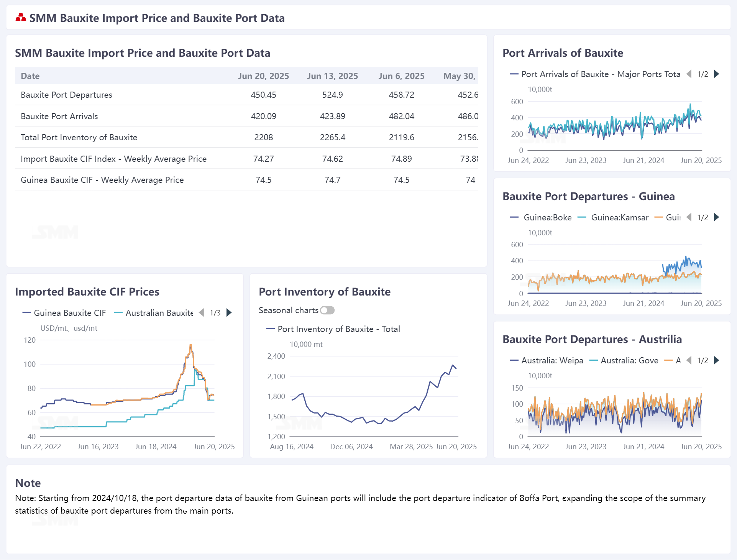Previous legend page in Imported Bauxite CIF Prices
The image size is (737, 560).
tap(202, 313)
